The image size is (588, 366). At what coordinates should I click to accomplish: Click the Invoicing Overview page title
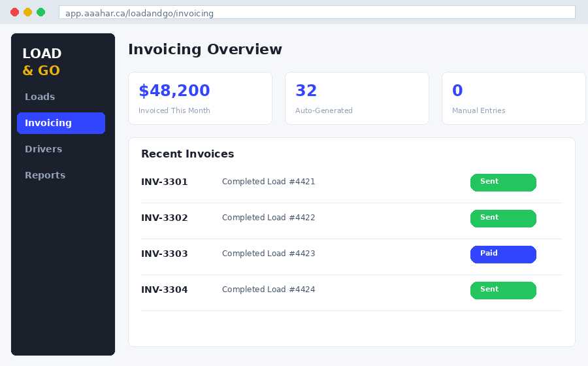[205, 50]
